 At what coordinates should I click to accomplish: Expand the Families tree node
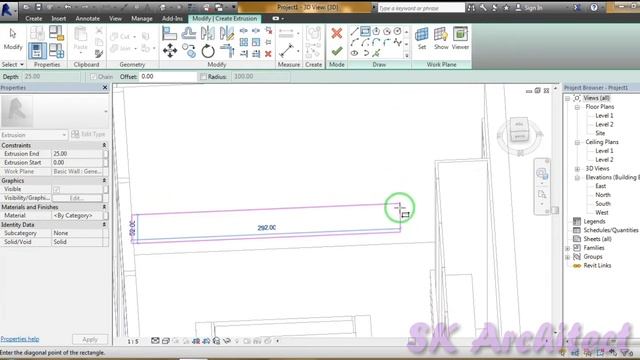[567, 248]
